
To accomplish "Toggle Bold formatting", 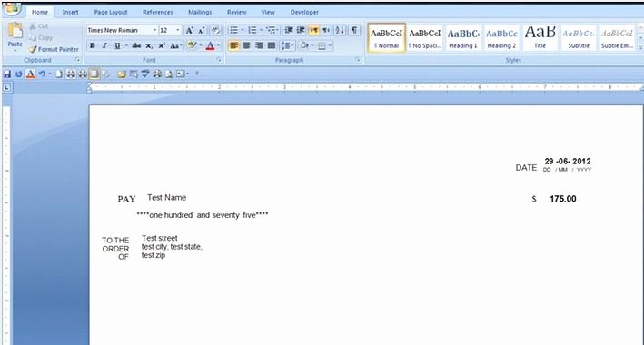I will click(93, 45).
